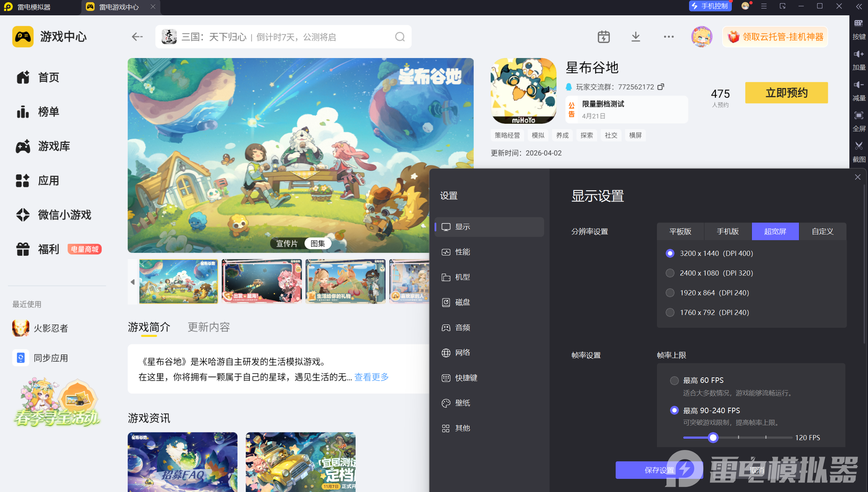Click the fullscreen icon in sidebar
Screen dimensions: 868x492
coord(859,116)
